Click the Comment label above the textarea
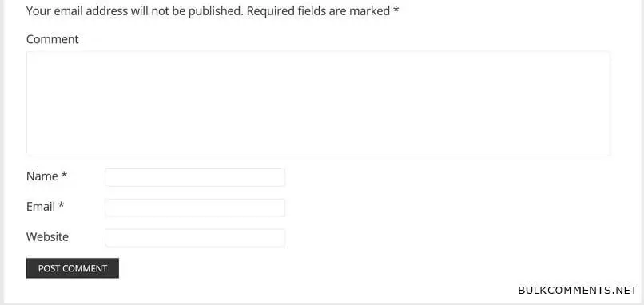The width and height of the screenshot is (644, 305). coord(52,39)
